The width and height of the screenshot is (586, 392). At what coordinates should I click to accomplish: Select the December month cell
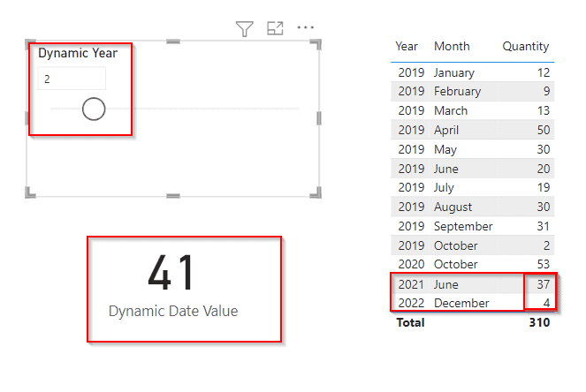[x=461, y=303]
